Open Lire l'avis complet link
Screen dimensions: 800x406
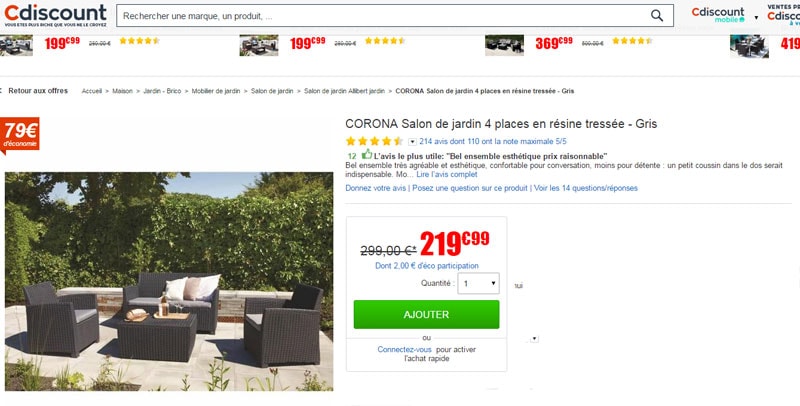point(447,174)
